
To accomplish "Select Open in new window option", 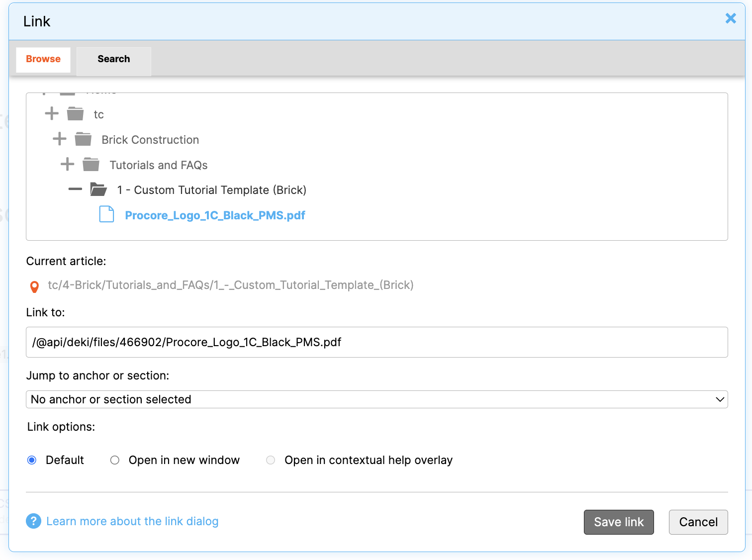I will point(115,460).
